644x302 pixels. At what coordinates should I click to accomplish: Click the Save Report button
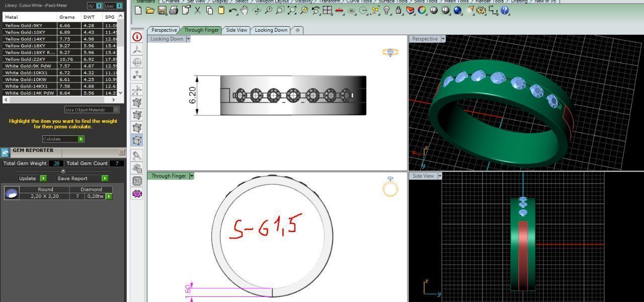click(x=82, y=178)
